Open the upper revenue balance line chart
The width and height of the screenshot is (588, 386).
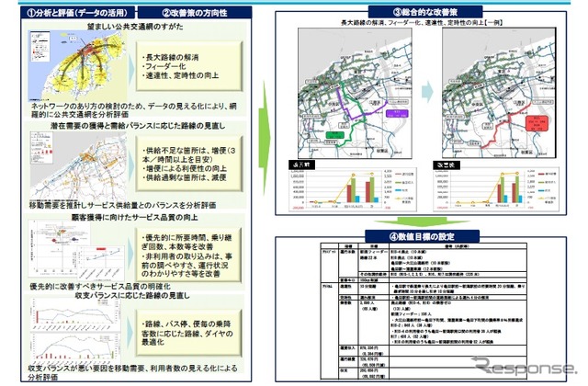click(x=75, y=313)
